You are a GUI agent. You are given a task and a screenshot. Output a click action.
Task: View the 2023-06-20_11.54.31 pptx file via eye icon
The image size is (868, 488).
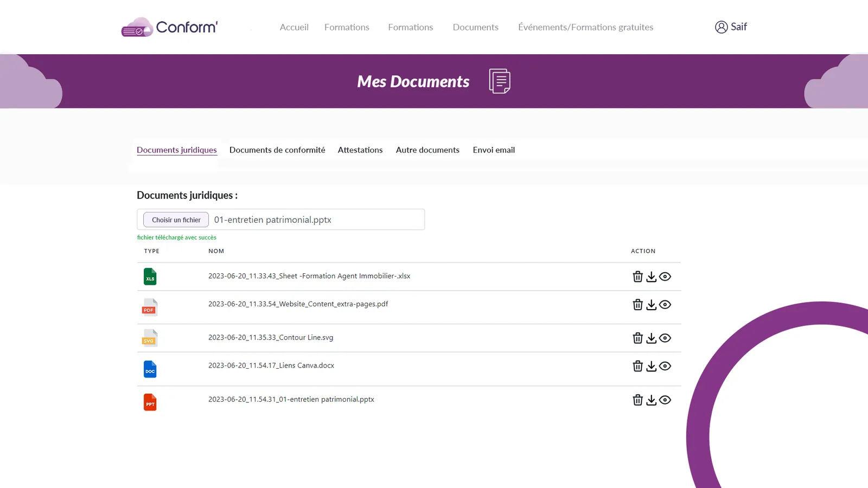click(x=665, y=400)
